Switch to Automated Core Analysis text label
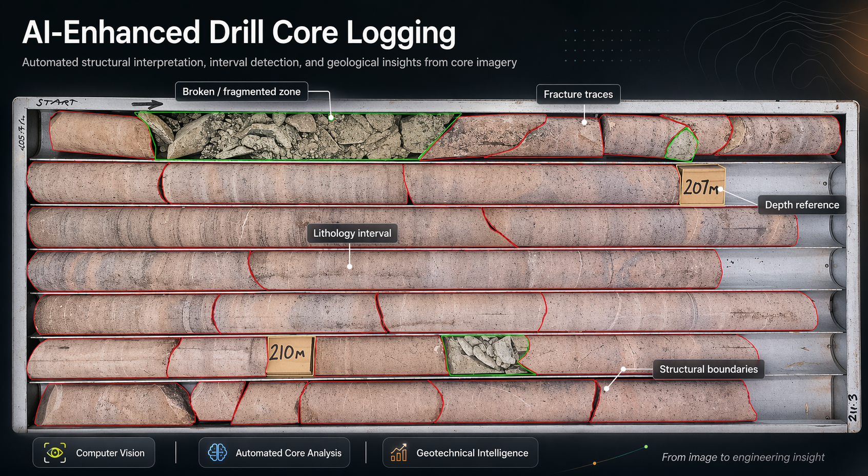 (288, 453)
